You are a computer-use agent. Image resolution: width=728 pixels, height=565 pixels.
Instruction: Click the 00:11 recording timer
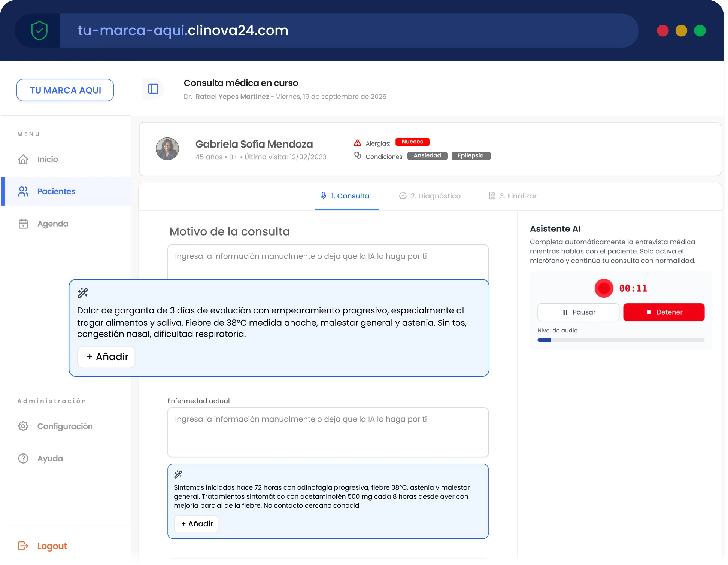point(633,289)
